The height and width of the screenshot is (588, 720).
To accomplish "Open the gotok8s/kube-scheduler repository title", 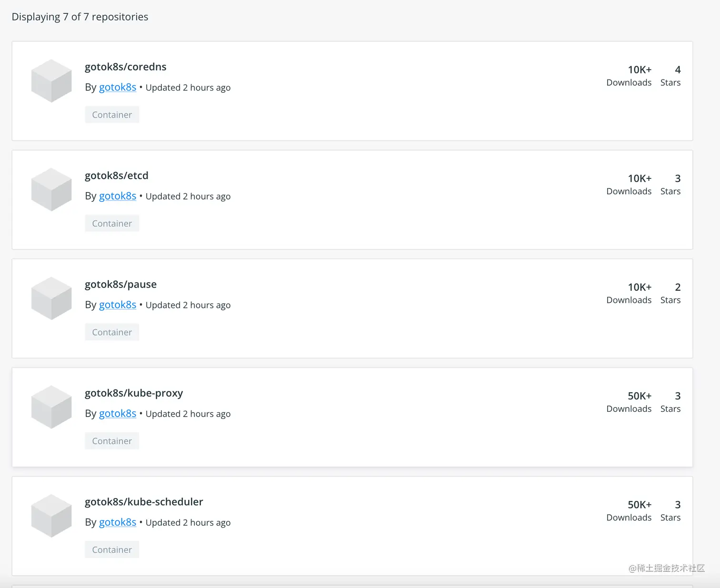I will 144,502.
